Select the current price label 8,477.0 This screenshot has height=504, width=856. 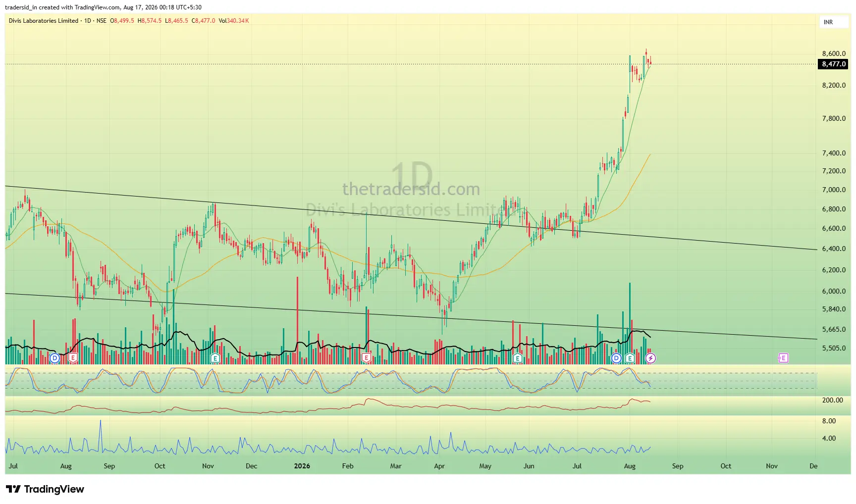coord(834,64)
